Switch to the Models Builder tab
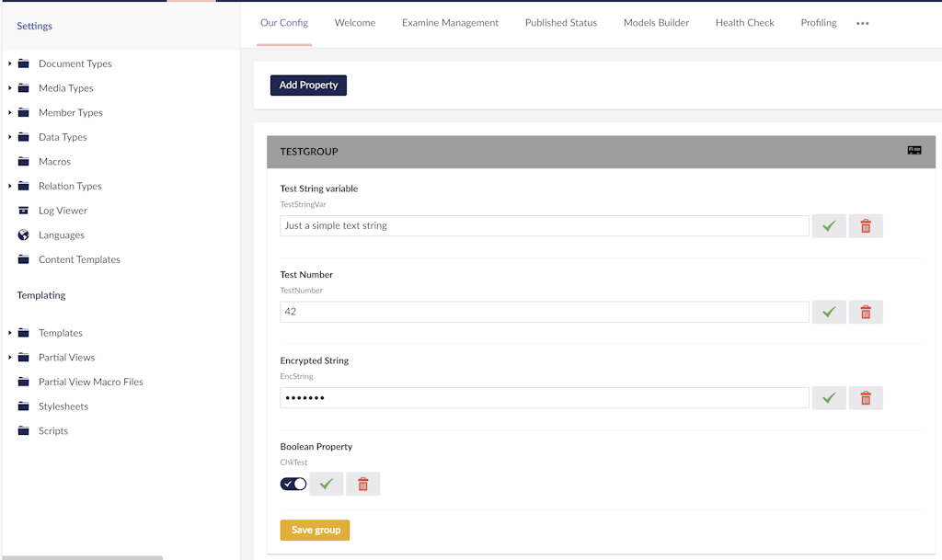 pyautogui.click(x=656, y=22)
